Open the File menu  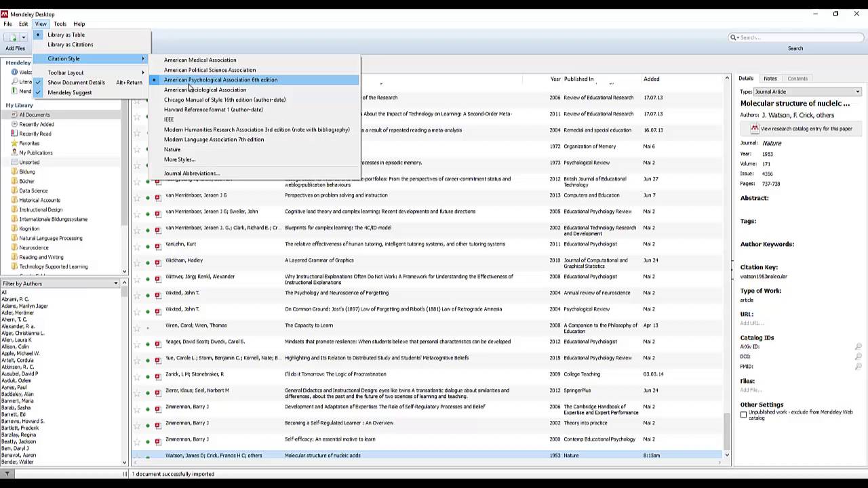[x=7, y=24]
